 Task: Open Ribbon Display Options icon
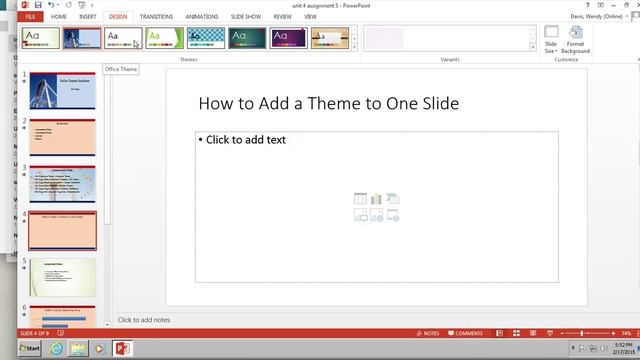[600, 5]
